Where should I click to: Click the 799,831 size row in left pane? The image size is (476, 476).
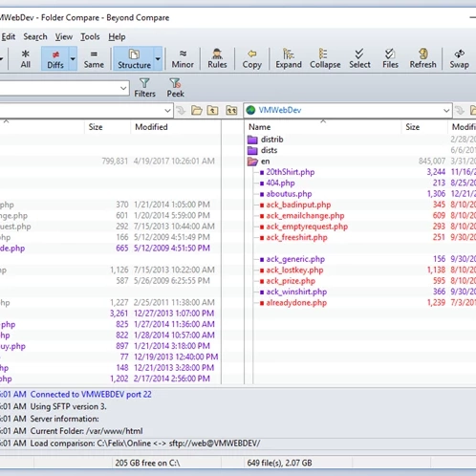click(110, 162)
